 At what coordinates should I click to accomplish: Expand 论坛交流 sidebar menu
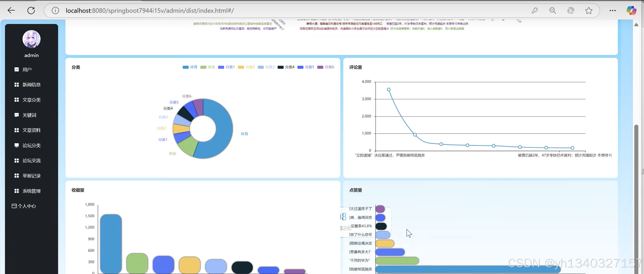click(x=31, y=160)
